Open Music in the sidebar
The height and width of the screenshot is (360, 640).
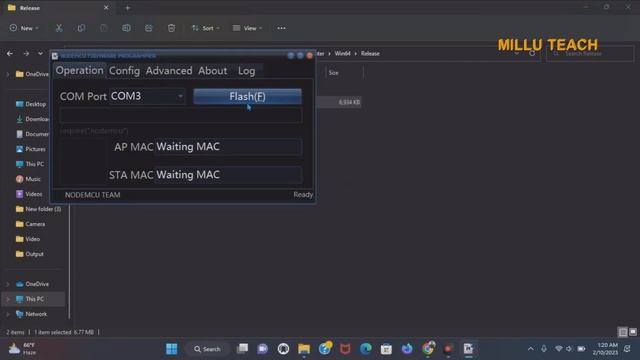coord(29,179)
